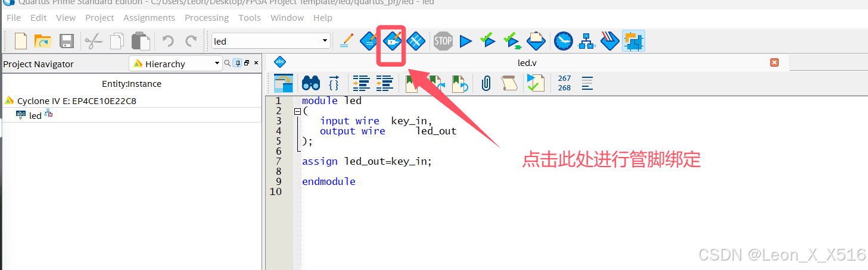This screenshot has height=270, width=868.
Task: Click the Save file icon
Action: [x=66, y=41]
